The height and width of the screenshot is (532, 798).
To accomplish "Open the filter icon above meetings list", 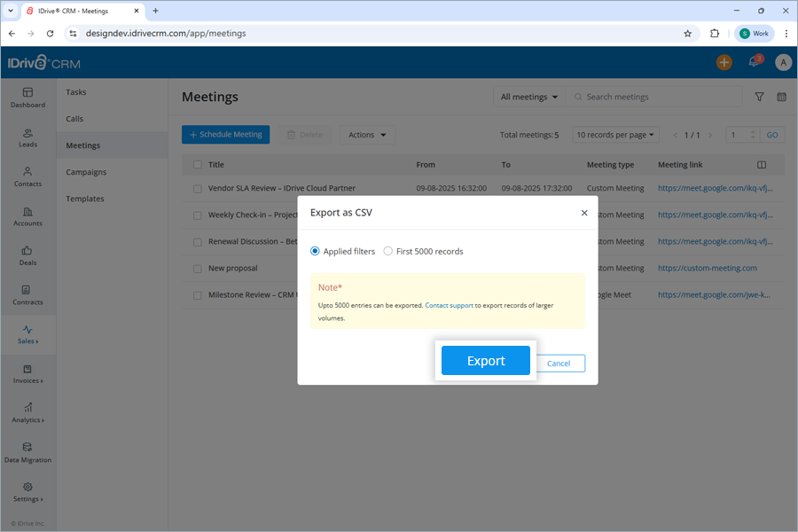I will point(759,96).
